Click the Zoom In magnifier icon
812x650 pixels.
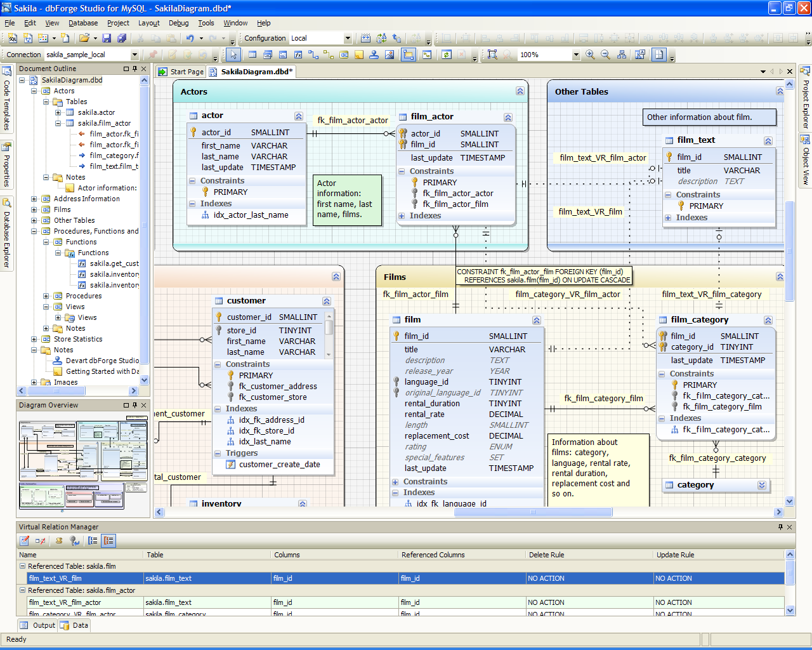coord(590,55)
